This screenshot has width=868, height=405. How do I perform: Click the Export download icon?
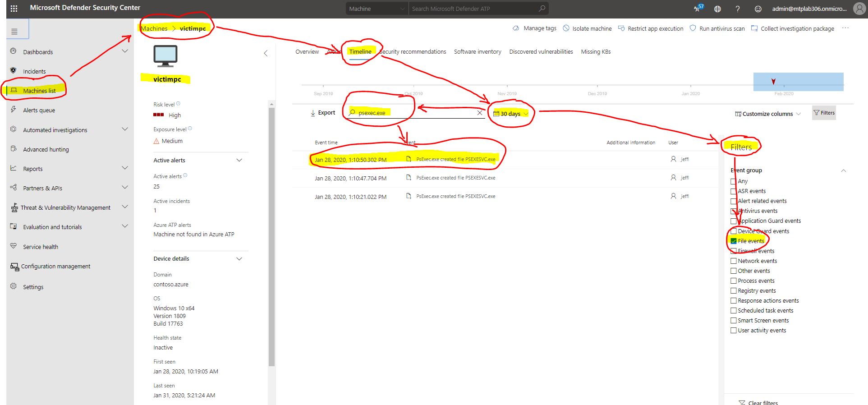coord(313,113)
